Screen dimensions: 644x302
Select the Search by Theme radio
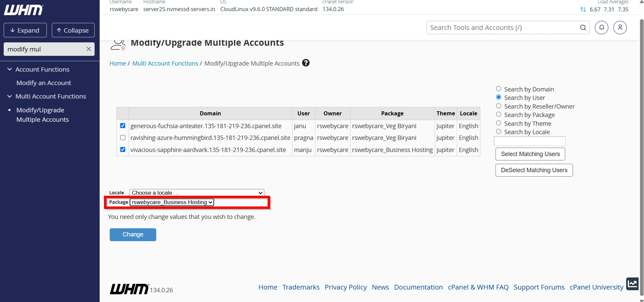(x=499, y=123)
